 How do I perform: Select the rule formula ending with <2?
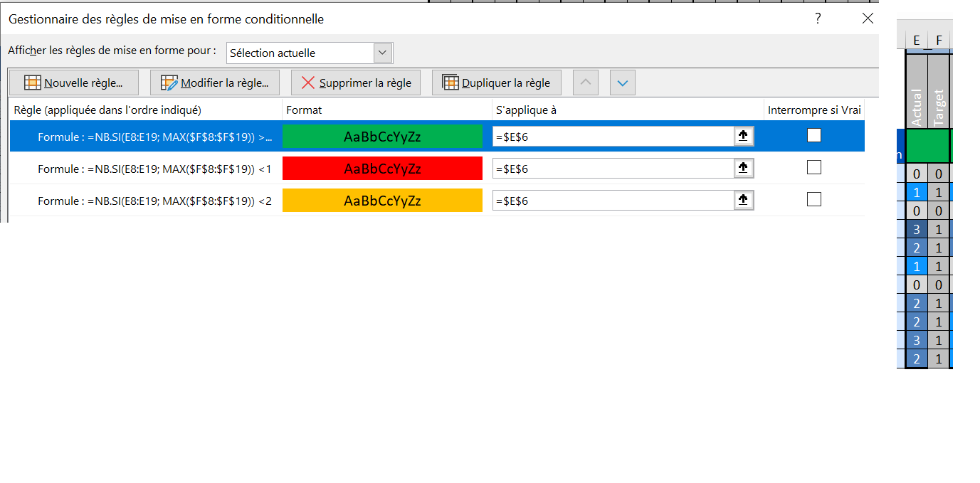click(x=154, y=201)
